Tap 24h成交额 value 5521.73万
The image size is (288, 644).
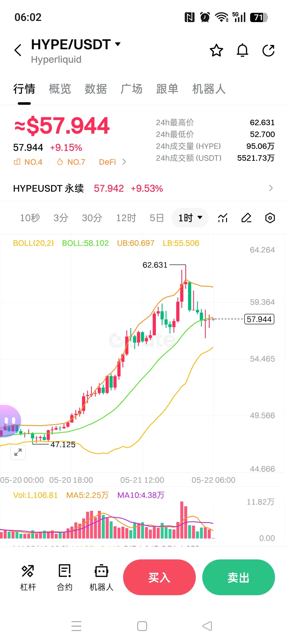click(256, 158)
